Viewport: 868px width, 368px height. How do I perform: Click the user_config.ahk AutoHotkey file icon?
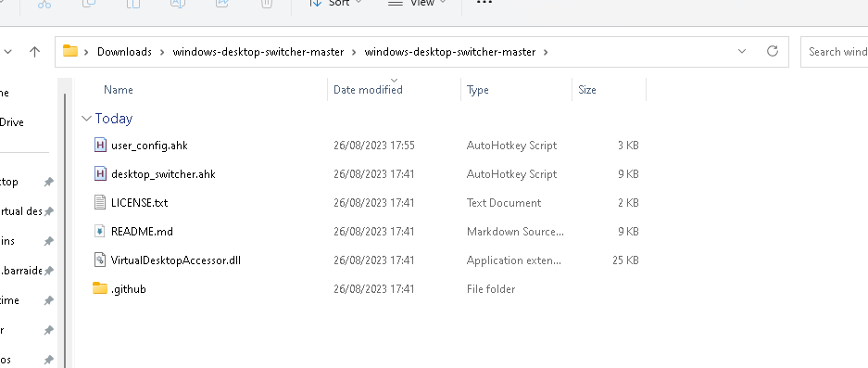(x=100, y=146)
